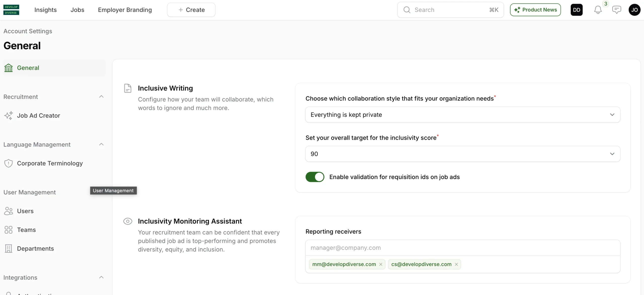Screen dimensions: 644x295
Task: Open notifications bell icon
Action: coord(598,10)
